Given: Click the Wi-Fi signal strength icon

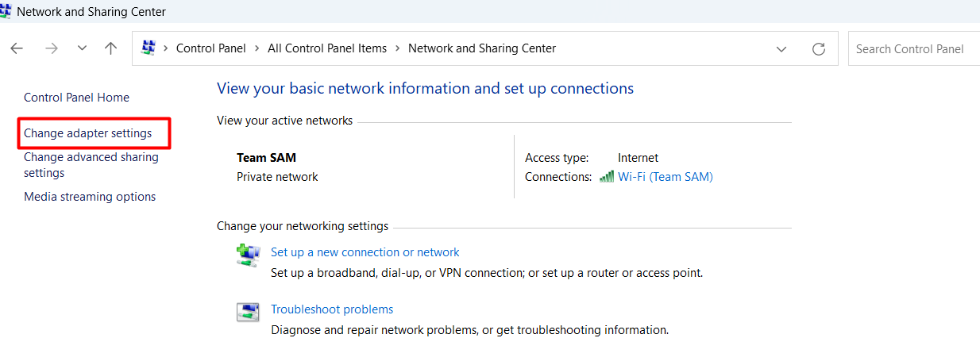Looking at the screenshot, I should tap(607, 177).
